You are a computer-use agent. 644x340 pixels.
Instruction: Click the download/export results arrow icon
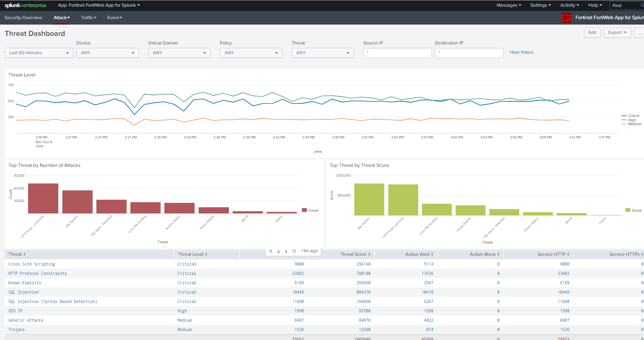click(278, 251)
